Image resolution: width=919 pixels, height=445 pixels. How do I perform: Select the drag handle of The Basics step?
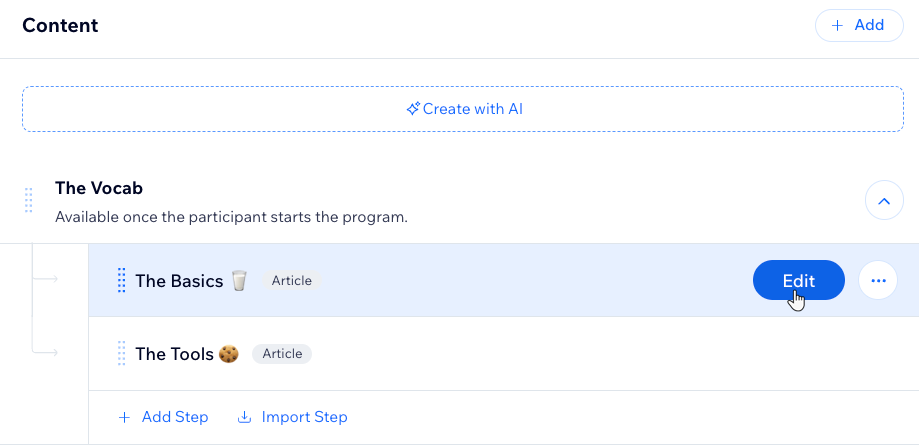click(121, 280)
